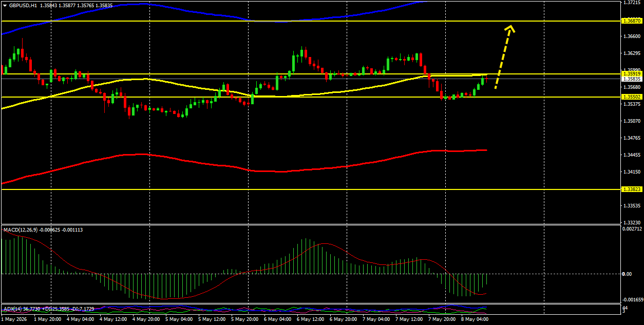Click the 0.002712 value on MACD scale
Viewport: 644px width, 325px height.
click(631, 228)
